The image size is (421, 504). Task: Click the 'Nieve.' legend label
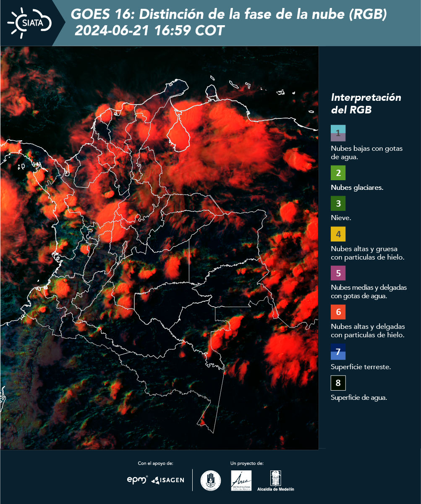pos(341,218)
